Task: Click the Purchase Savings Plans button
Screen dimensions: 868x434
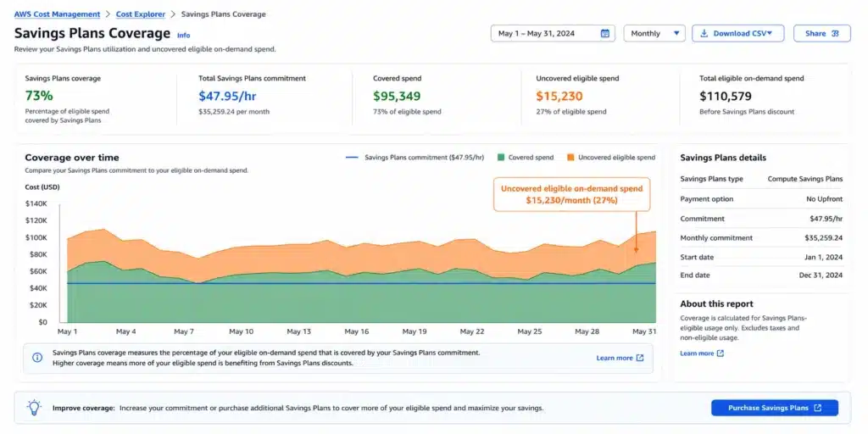Action: [x=775, y=408]
